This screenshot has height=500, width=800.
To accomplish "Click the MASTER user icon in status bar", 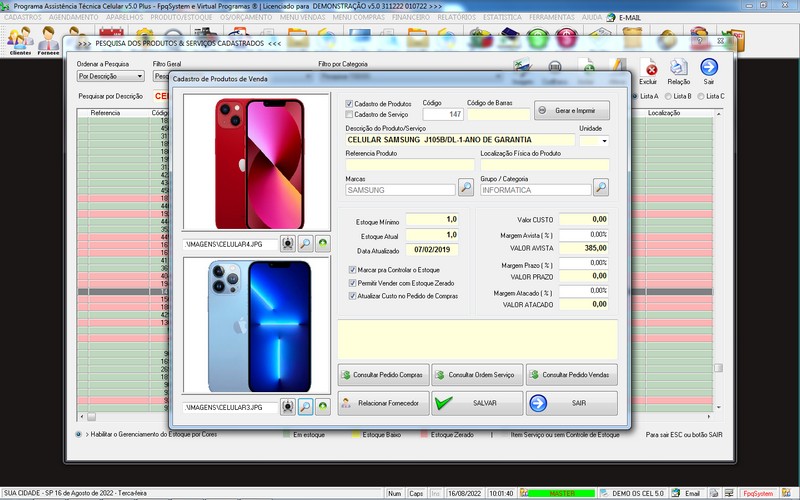I will 523,493.
